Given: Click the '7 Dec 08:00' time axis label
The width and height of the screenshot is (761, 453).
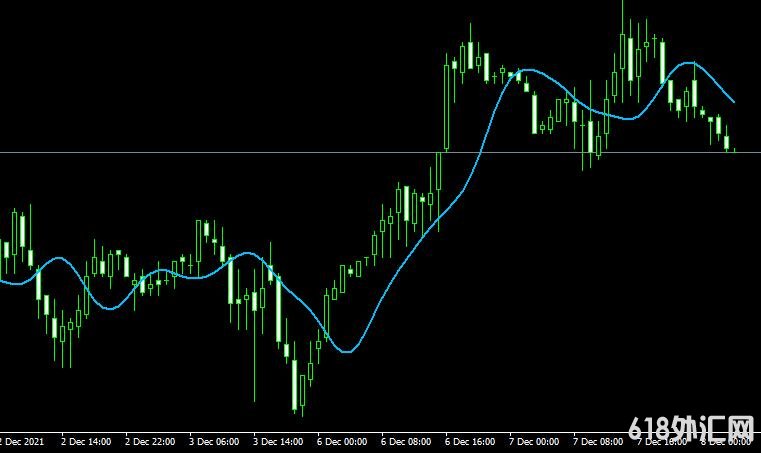Looking at the screenshot, I should [598, 442].
